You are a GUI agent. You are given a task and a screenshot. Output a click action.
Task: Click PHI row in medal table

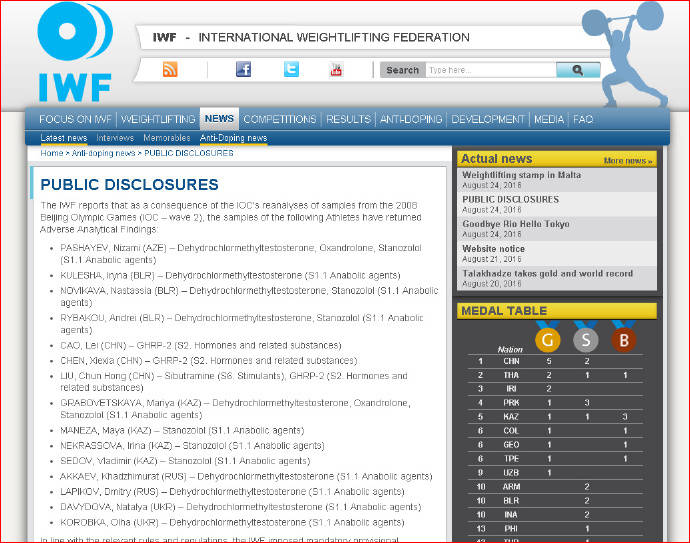555,528
